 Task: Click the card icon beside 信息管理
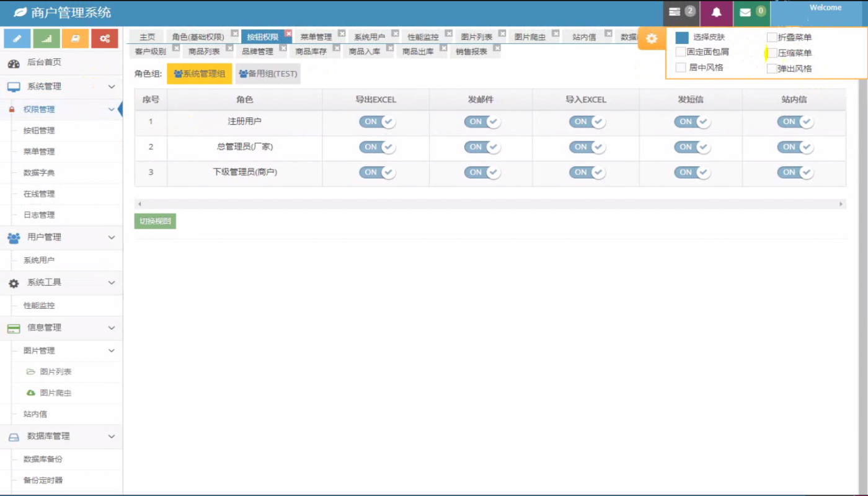tap(14, 329)
